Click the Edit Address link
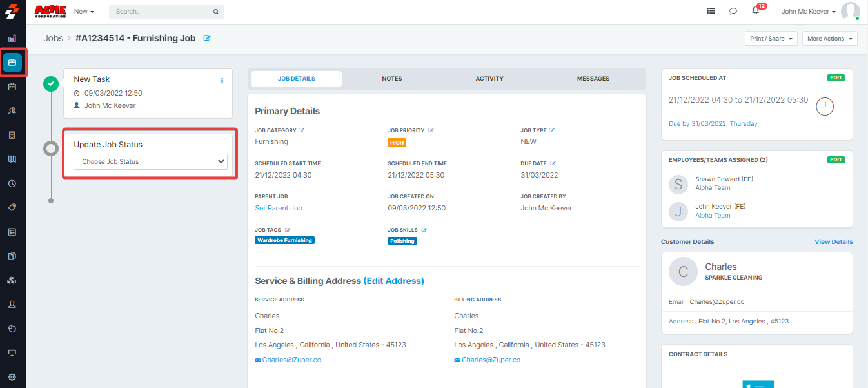The image size is (868, 388). (x=393, y=281)
